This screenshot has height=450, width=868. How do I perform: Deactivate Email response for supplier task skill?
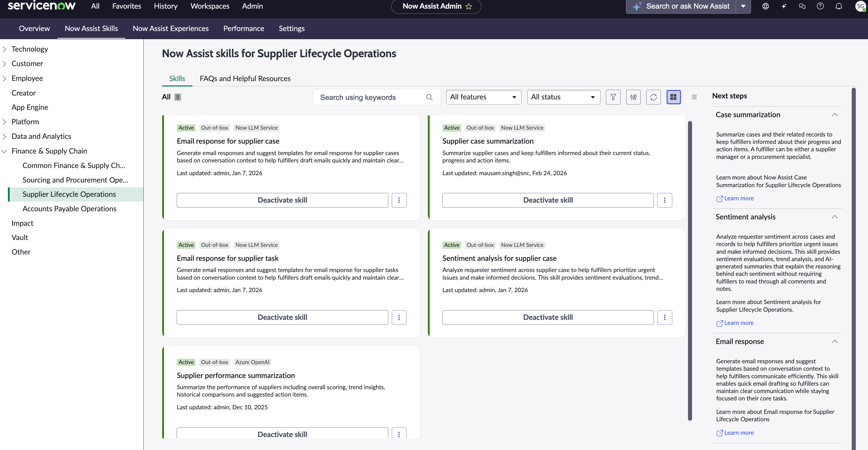(282, 317)
